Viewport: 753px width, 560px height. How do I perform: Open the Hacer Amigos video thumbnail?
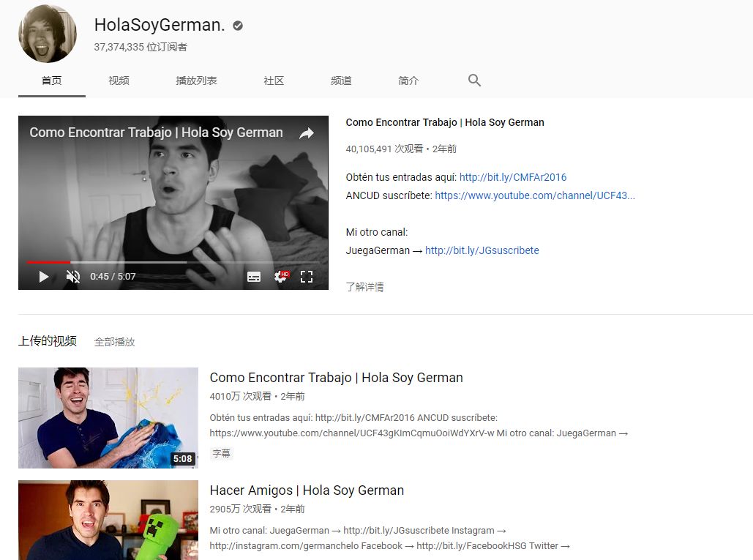[108, 520]
